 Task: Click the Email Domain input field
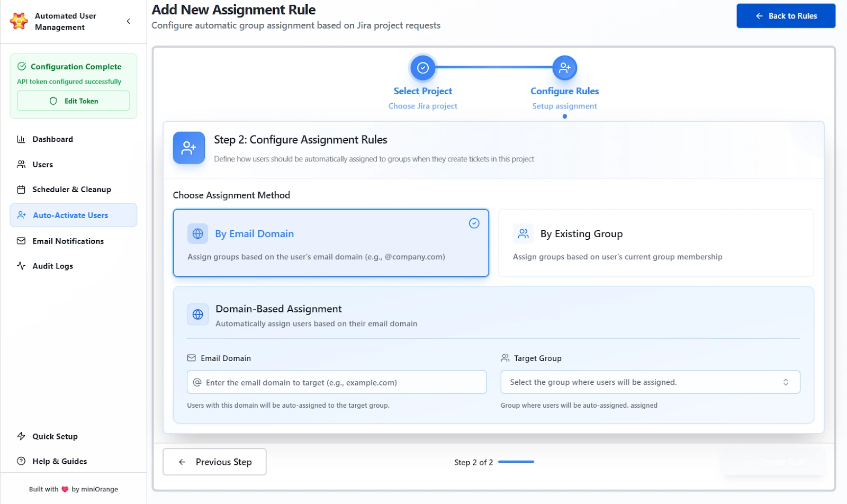336,382
